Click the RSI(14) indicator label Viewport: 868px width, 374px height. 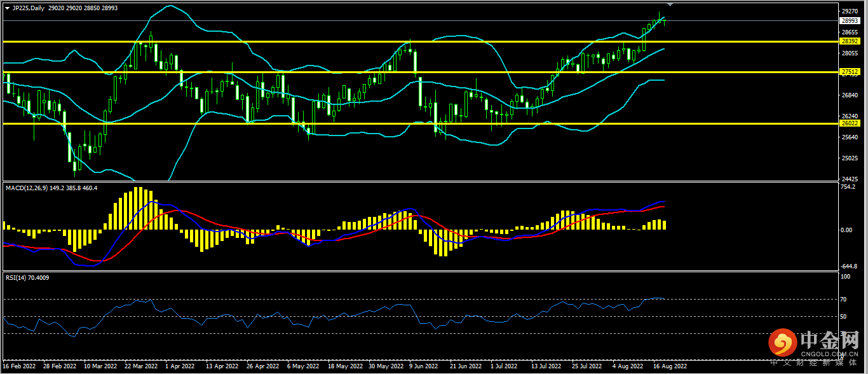pos(17,277)
